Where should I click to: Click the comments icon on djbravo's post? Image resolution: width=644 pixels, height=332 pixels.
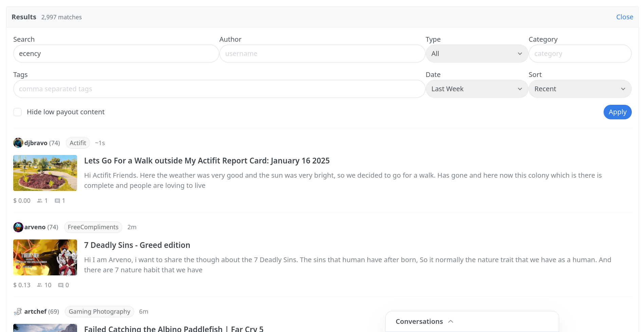pyautogui.click(x=57, y=201)
